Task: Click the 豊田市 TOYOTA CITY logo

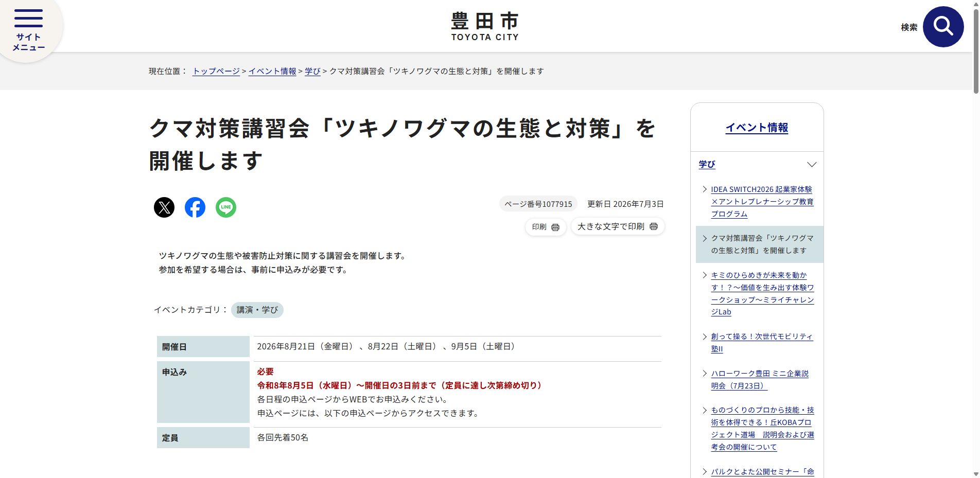Action: (485, 26)
